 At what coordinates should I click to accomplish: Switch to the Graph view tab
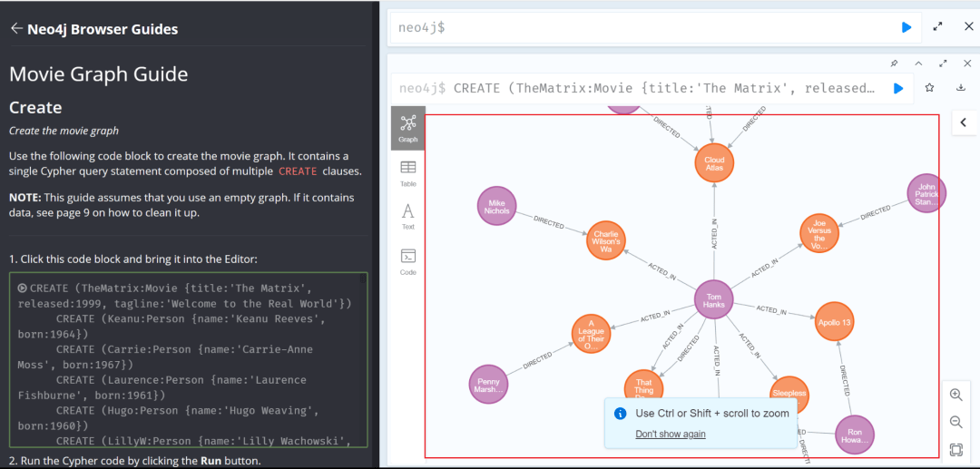pos(408,128)
